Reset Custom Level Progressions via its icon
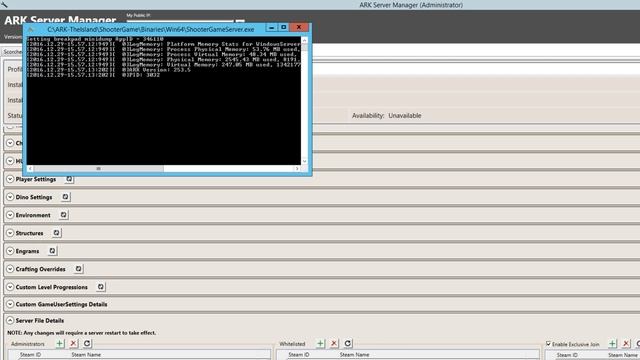This screenshot has width=640, height=360. click(100, 287)
